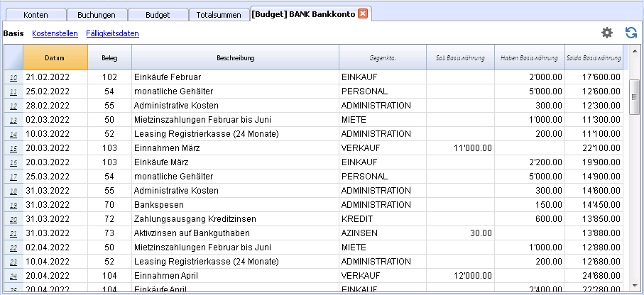644x295 pixels.
Task: Click the Gegenkto. column header
Action: (383, 57)
